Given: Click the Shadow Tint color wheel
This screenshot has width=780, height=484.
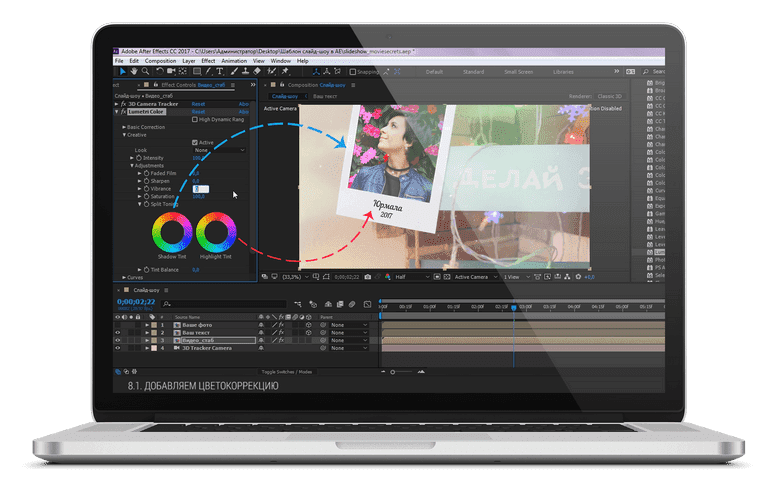Looking at the screenshot, I should click(x=170, y=235).
